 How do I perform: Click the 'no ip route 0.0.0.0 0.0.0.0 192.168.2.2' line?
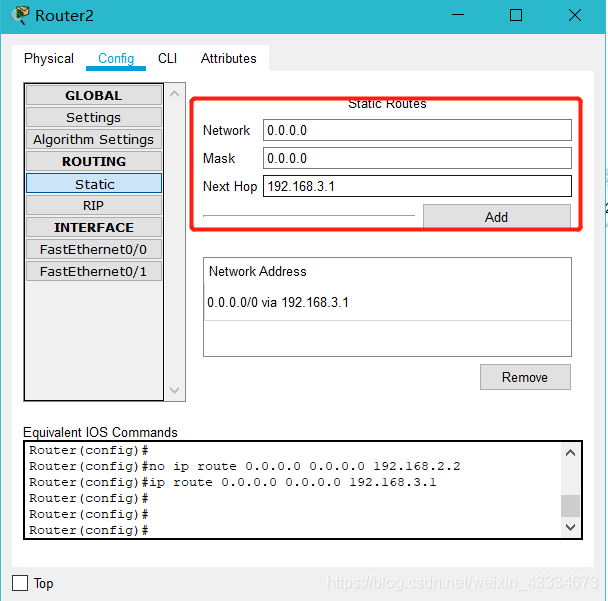click(245, 466)
